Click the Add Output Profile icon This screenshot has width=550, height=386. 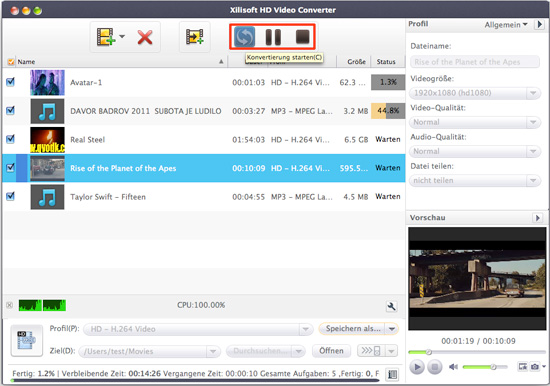(x=195, y=37)
